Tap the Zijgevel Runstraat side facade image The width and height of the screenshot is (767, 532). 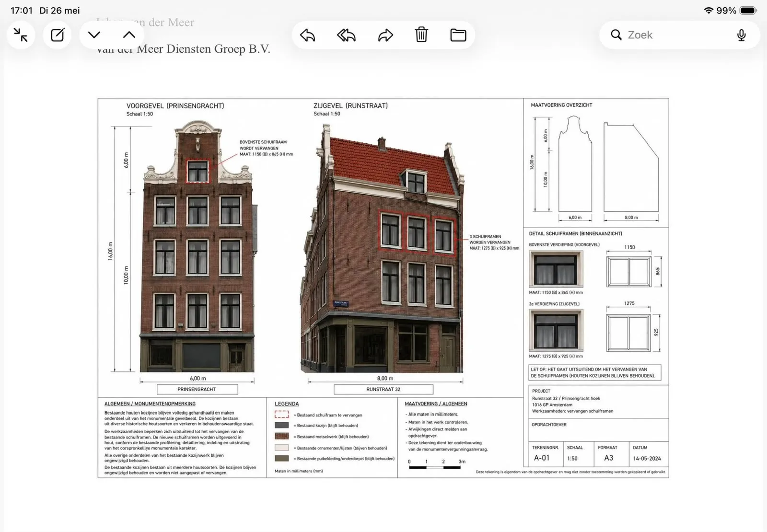pyautogui.click(x=383, y=248)
